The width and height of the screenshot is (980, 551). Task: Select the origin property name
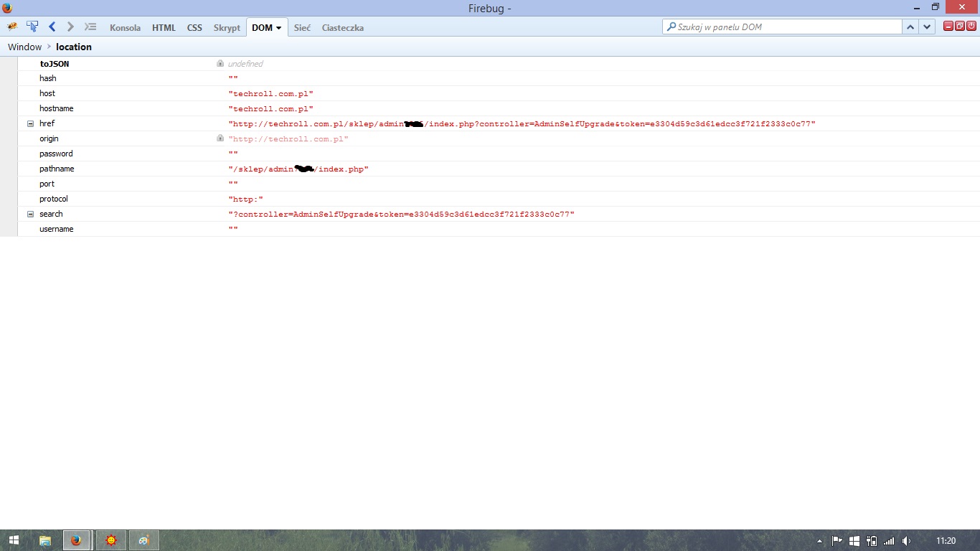click(x=50, y=138)
